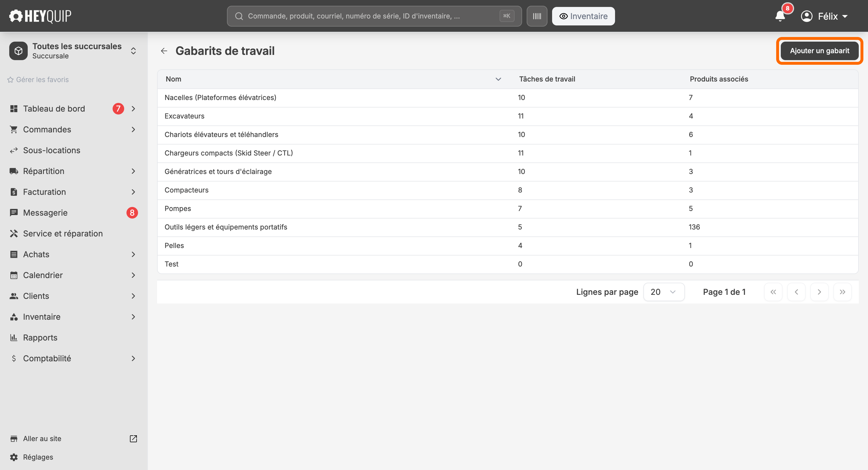The width and height of the screenshot is (868, 470).
Task: Open Outils légers et équipements portatifs row
Action: (x=508, y=227)
